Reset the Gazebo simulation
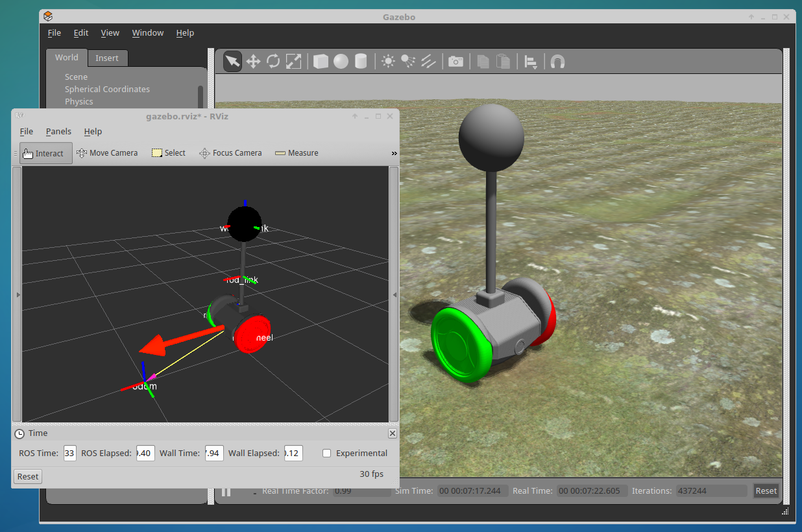The image size is (802, 532). (766, 490)
